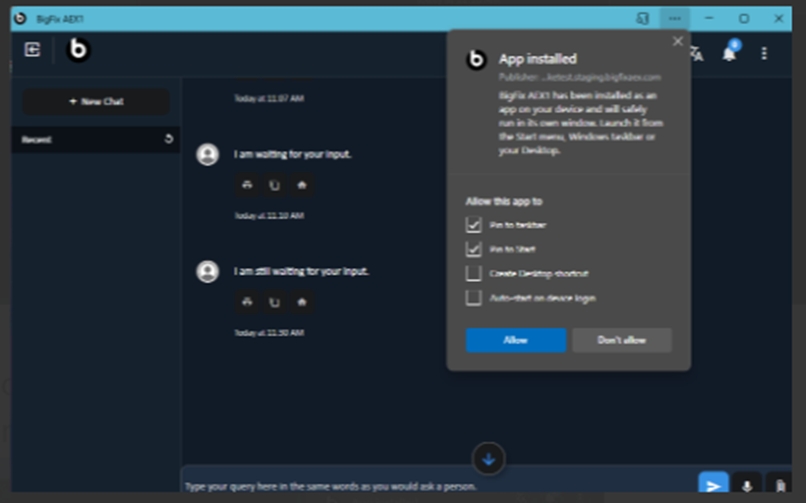The height and width of the screenshot is (503, 806).
Task: Click the BigFix logo in header
Action: click(x=78, y=49)
